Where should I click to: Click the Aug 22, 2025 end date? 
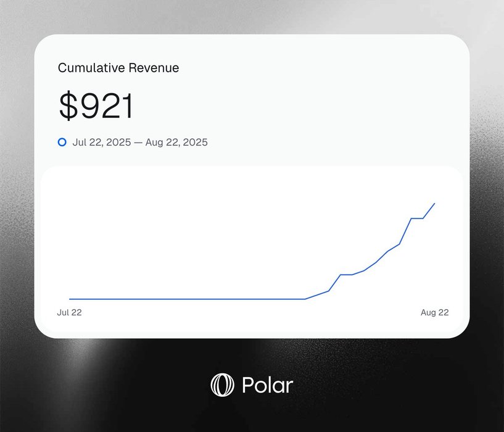click(x=176, y=142)
